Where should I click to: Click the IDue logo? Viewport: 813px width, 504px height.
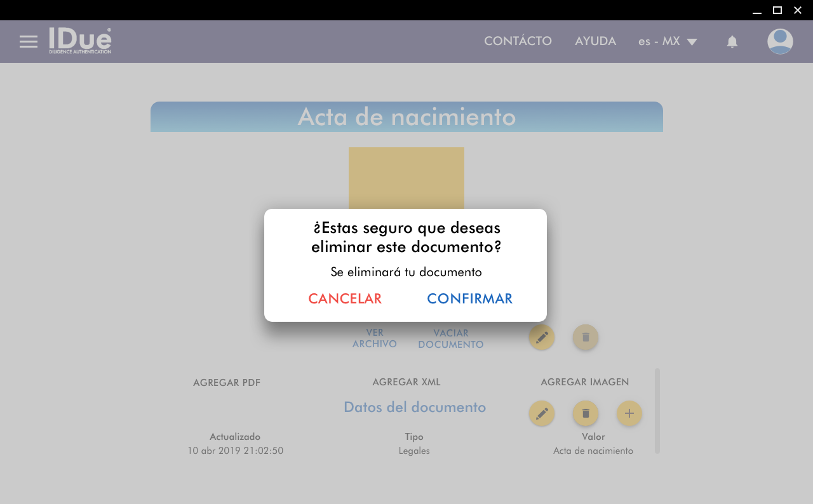point(80,41)
